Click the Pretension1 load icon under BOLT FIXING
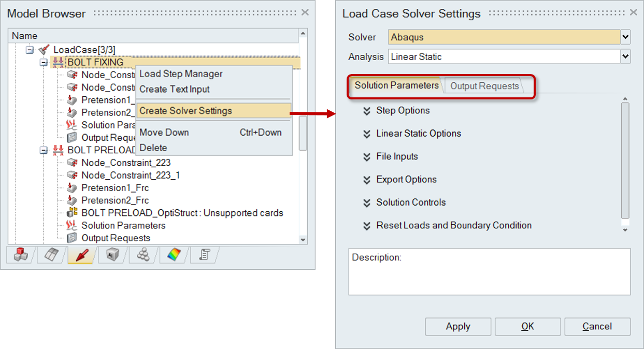 point(72,100)
